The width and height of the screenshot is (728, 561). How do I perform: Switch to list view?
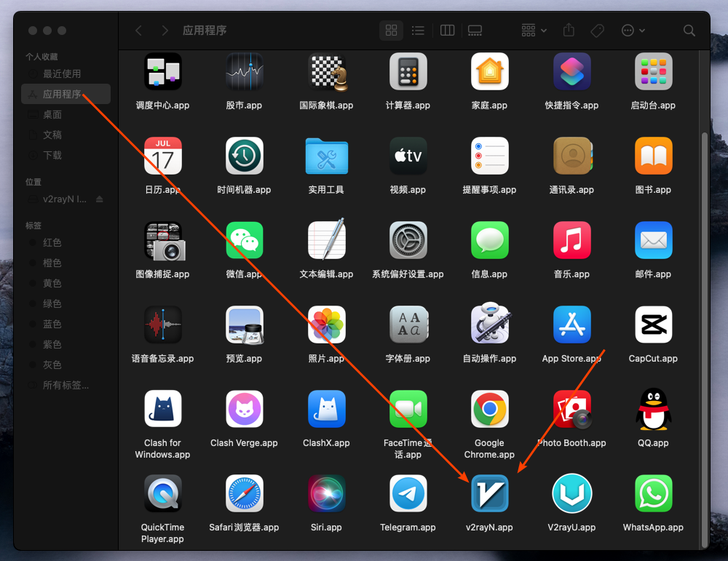click(x=418, y=30)
